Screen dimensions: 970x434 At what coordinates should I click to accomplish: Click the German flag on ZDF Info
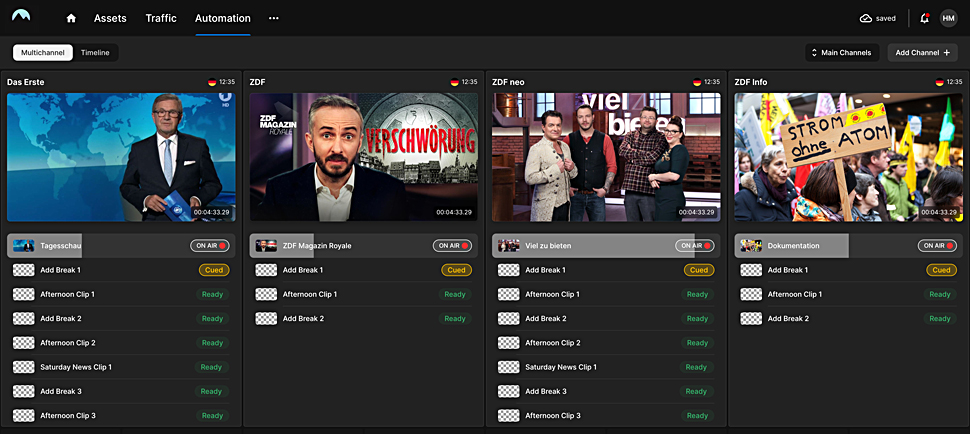940,82
